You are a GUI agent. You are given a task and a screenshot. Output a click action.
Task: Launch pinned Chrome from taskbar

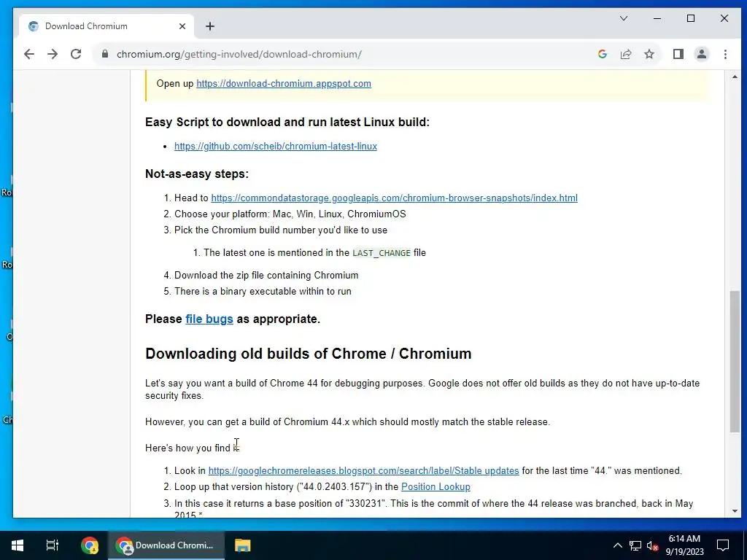(90, 545)
